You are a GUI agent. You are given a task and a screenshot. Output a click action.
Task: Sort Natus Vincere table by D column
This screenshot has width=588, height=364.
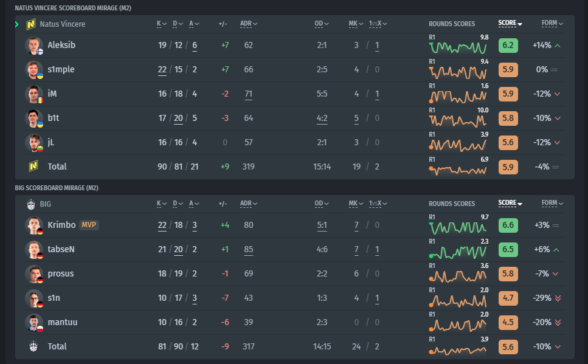click(x=178, y=24)
